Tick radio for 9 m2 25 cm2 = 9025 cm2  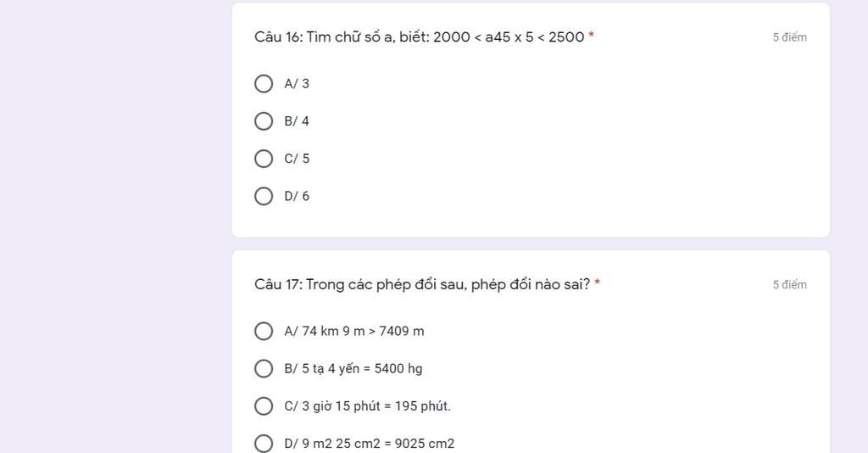coord(264,444)
